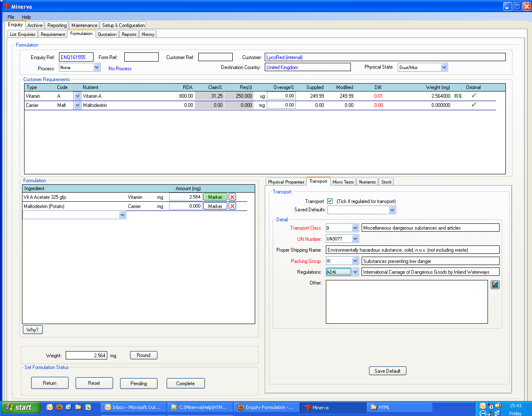The image size is (532, 416).
Task: Open the File menu
Action: pyautogui.click(x=11, y=17)
